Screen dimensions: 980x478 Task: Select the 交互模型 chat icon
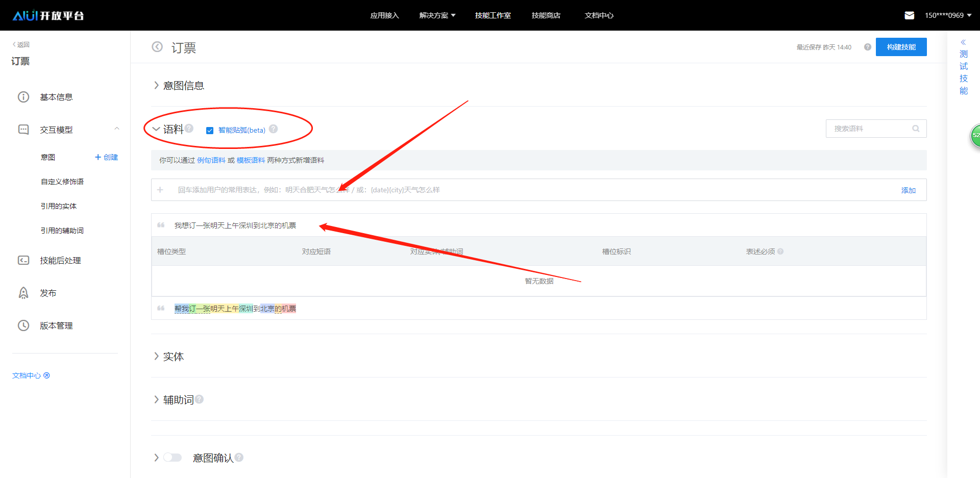pos(23,129)
